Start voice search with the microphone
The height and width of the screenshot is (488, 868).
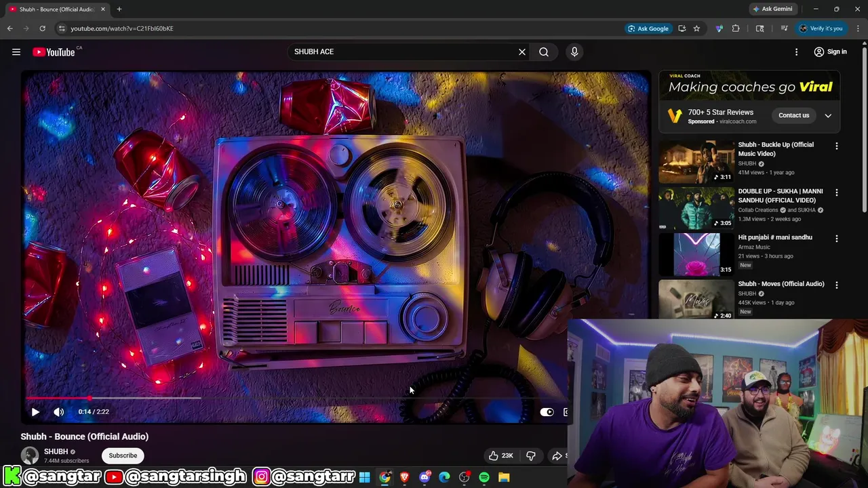click(x=574, y=52)
